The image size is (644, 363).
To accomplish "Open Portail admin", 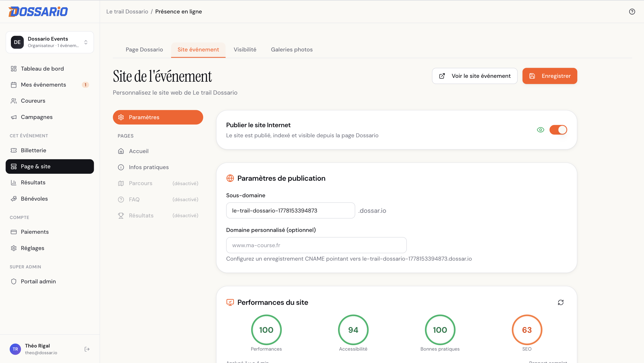I will pos(50,282).
